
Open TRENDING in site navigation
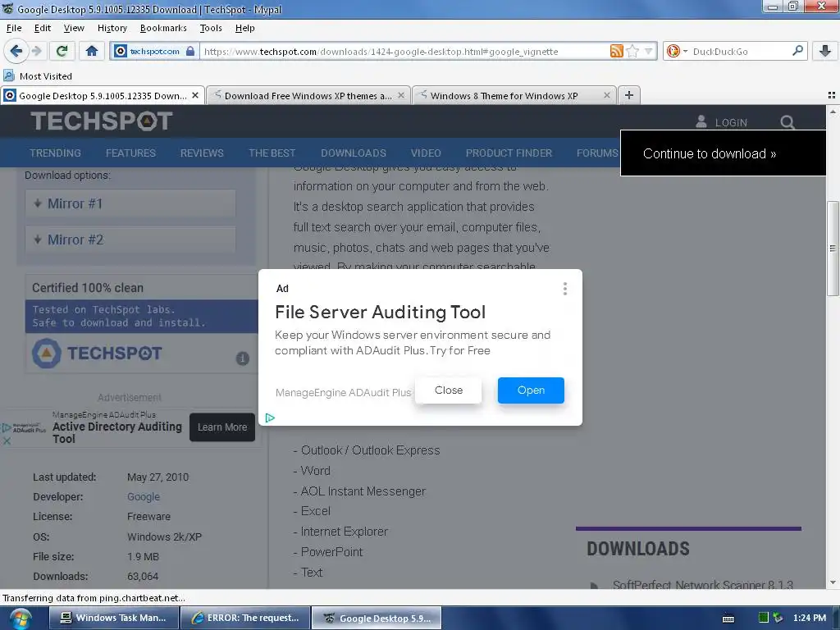pyautogui.click(x=55, y=153)
